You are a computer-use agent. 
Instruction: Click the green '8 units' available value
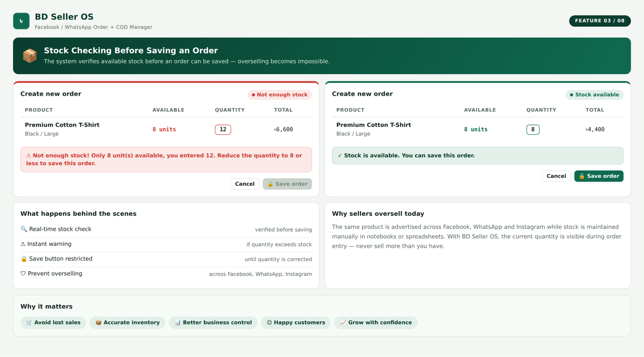[x=476, y=129]
